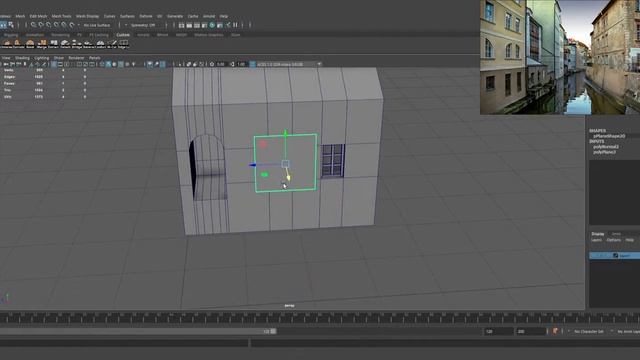Click the Bevel shelf icon
This screenshot has height=360, width=640.
tap(30, 43)
